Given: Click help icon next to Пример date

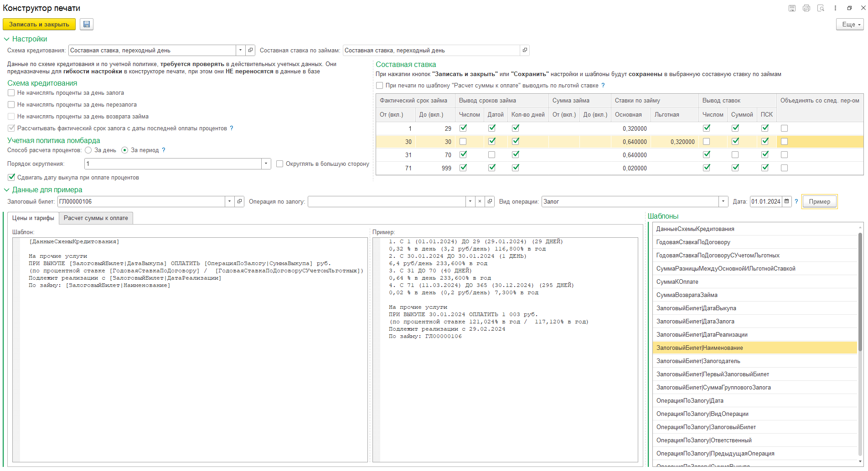Looking at the screenshot, I should (x=796, y=201).
